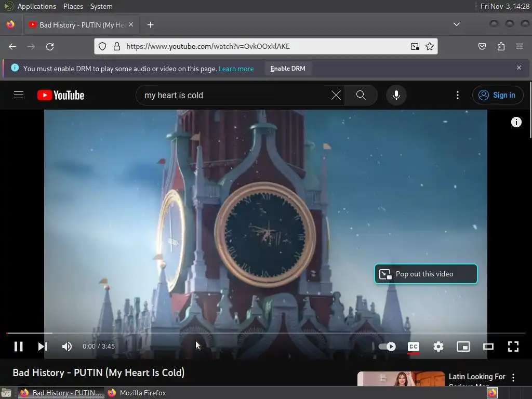
Task: Open the System menu
Action: pyautogui.click(x=101, y=6)
